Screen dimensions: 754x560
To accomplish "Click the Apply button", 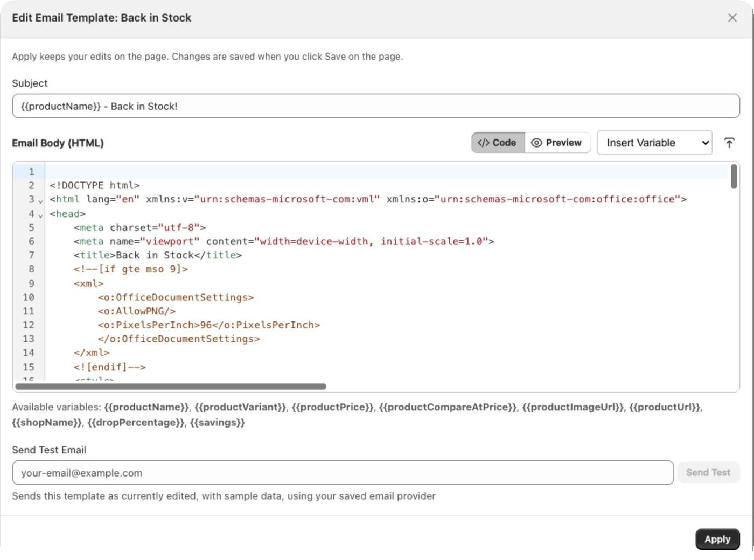I will tap(717, 539).
